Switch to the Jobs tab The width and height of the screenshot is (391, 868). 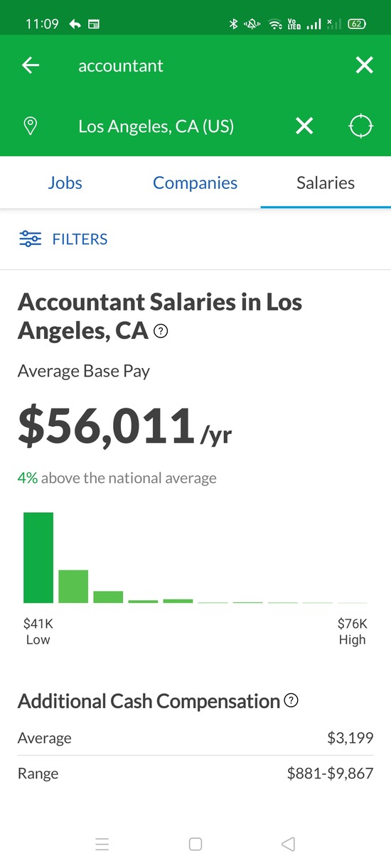click(65, 183)
